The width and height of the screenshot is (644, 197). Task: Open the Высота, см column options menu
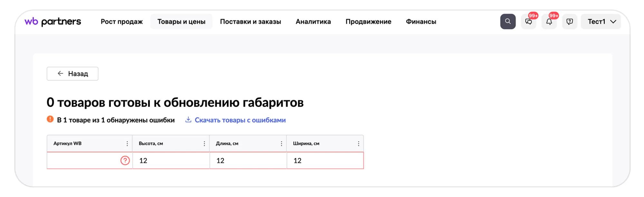point(204,144)
